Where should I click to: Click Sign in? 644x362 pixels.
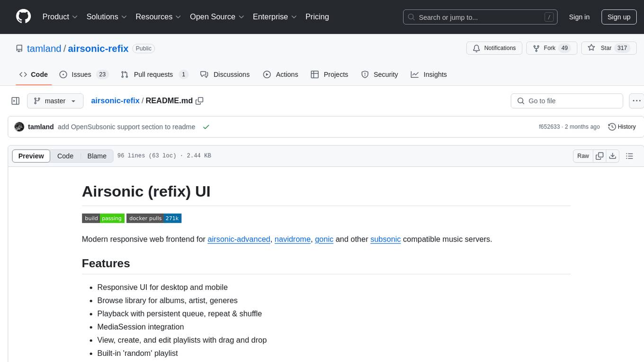579,17
